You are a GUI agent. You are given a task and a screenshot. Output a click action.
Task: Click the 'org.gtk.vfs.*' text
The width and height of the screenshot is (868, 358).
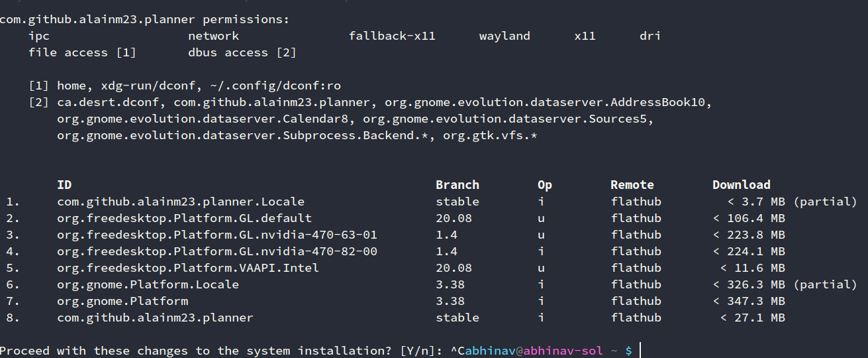(x=490, y=135)
